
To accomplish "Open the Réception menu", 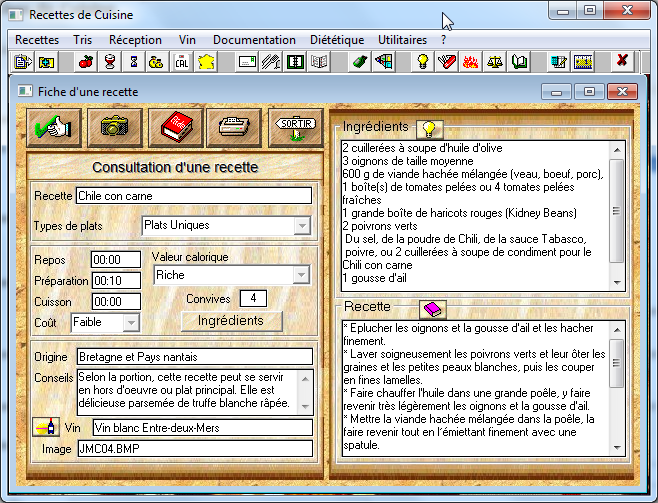I will tap(135, 40).
